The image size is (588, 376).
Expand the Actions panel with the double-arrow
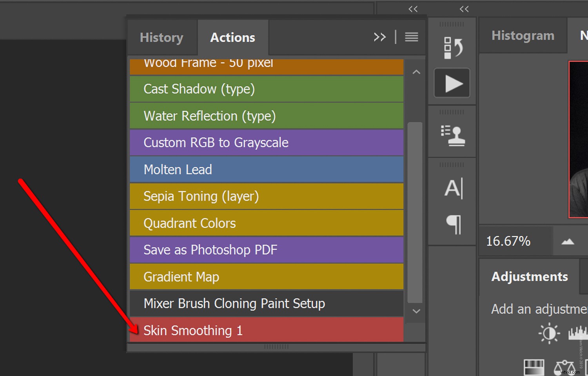pyautogui.click(x=379, y=37)
